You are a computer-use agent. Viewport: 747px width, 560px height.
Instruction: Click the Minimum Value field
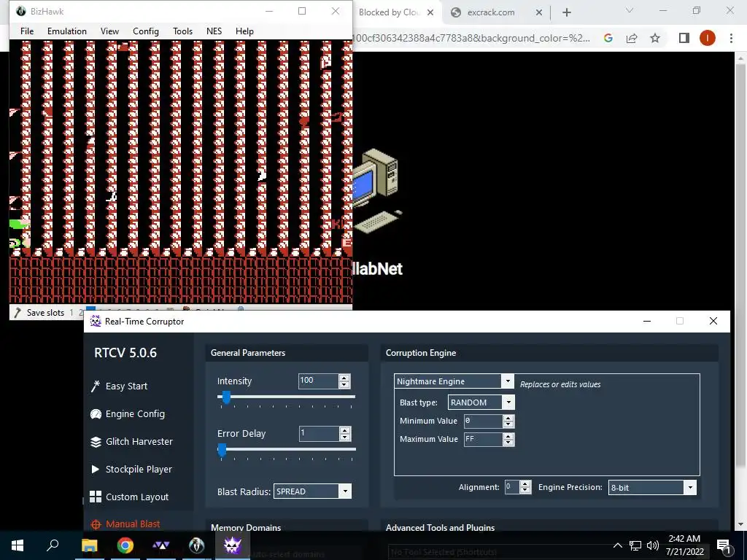(x=483, y=421)
